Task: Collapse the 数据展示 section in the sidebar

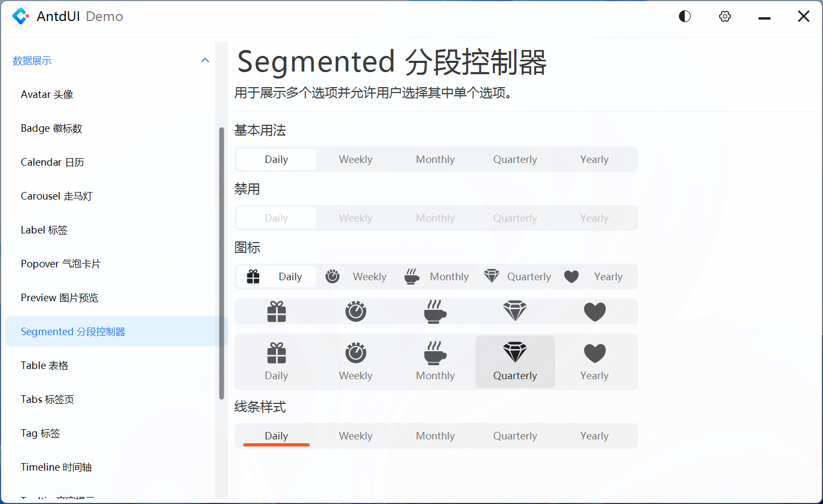Action: (x=205, y=60)
